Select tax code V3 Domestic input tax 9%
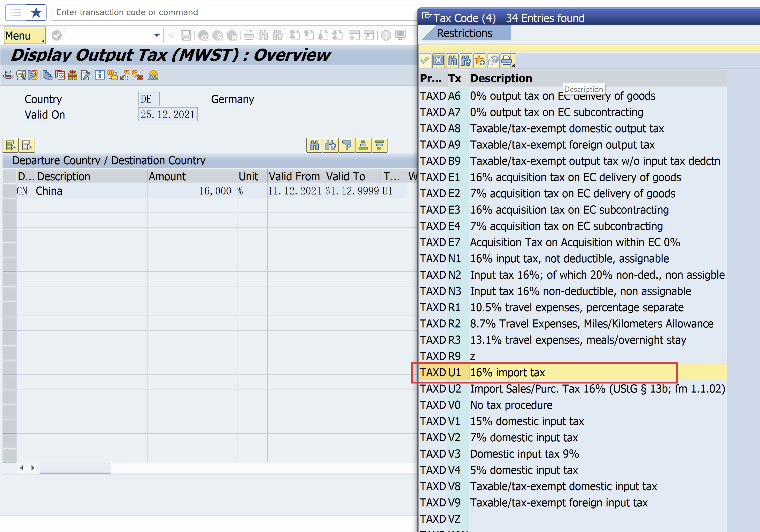This screenshot has width=760, height=532. (573, 454)
